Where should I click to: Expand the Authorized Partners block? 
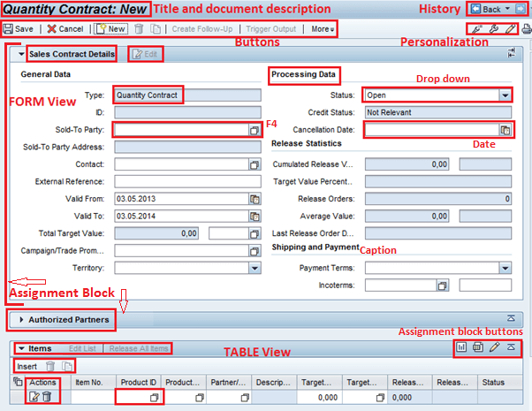point(21,319)
